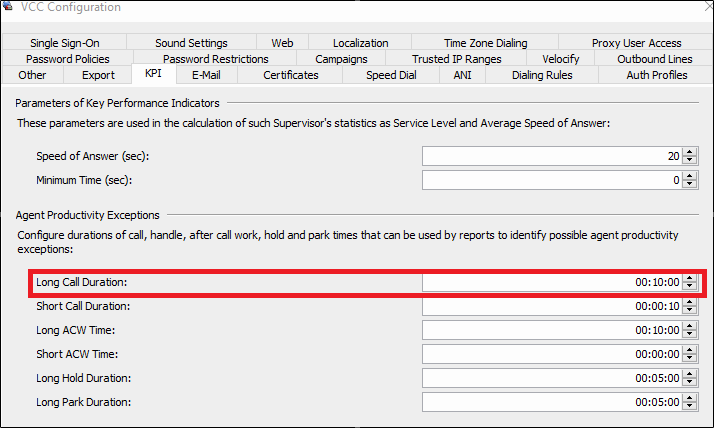Click the Minimum Time input field
The width and height of the screenshot is (714, 429).
tap(552, 180)
